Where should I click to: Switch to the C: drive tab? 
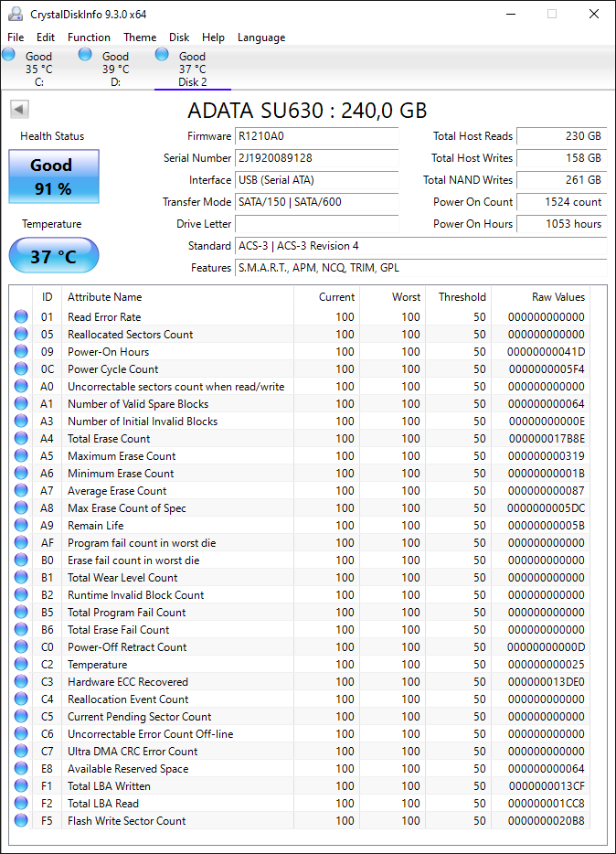(38, 69)
